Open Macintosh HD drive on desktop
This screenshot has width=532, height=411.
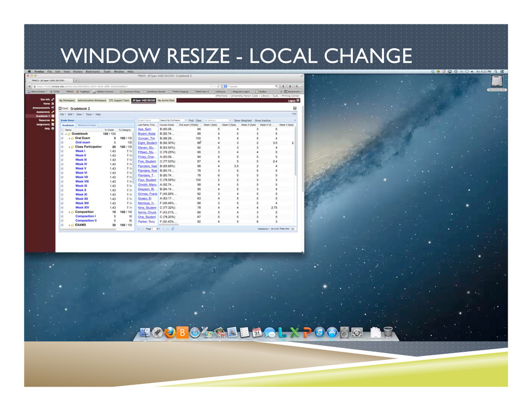pyautogui.click(x=497, y=83)
